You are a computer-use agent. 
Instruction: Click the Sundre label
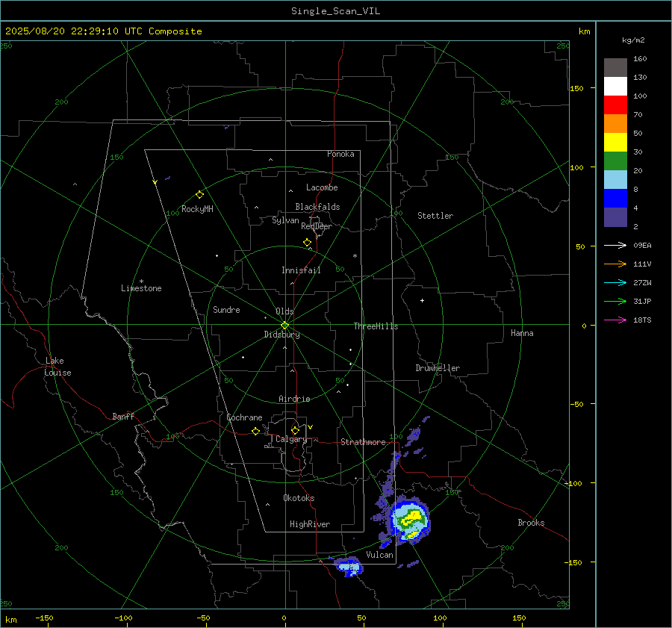click(226, 309)
